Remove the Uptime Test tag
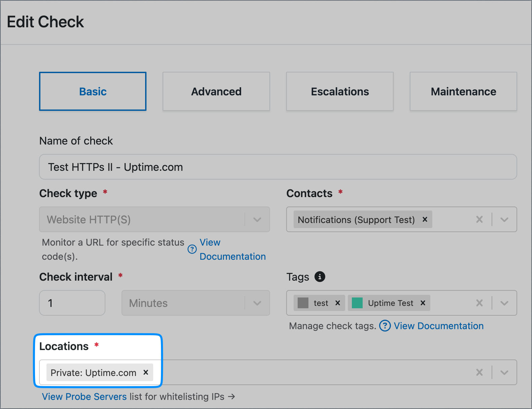The height and width of the screenshot is (409, 532). pyautogui.click(x=423, y=303)
